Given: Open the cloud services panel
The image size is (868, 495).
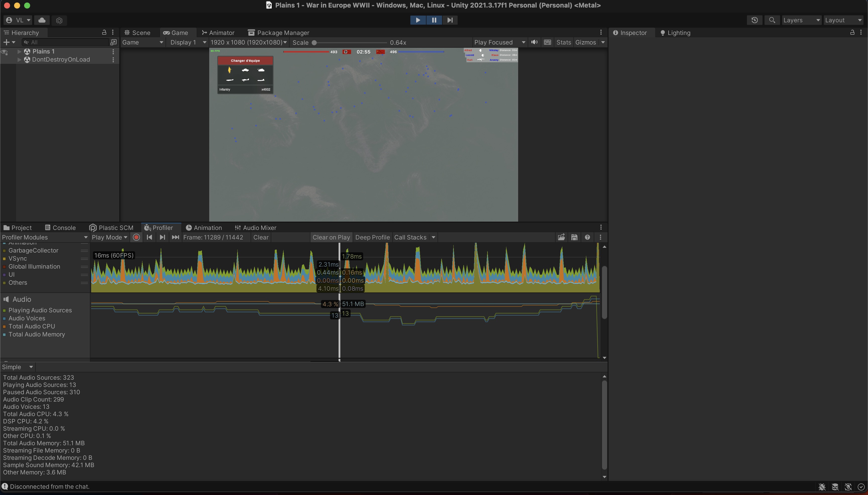Looking at the screenshot, I should point(42,20).
